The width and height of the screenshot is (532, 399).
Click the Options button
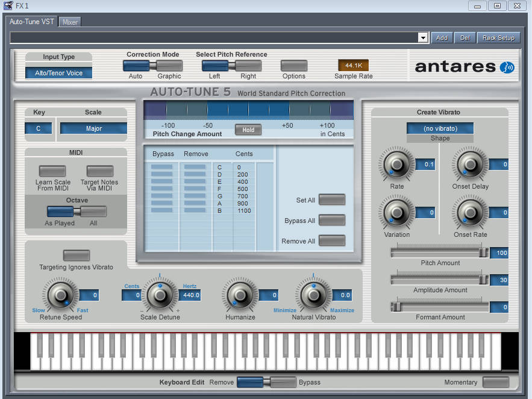294,66
